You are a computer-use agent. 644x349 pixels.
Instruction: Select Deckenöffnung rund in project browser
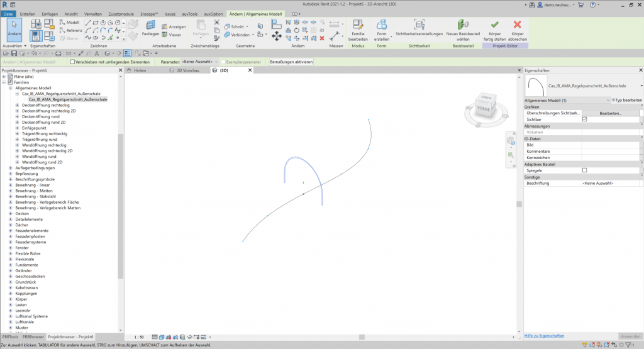click(x=40, y=116)
